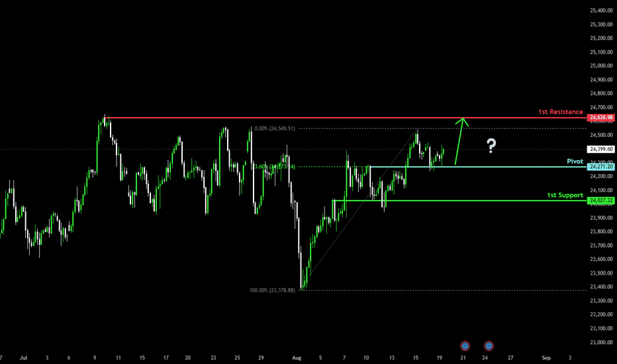Click 25,400.00 on the price axis
Viewport: 617px width, 364px height.
point(601,11)
